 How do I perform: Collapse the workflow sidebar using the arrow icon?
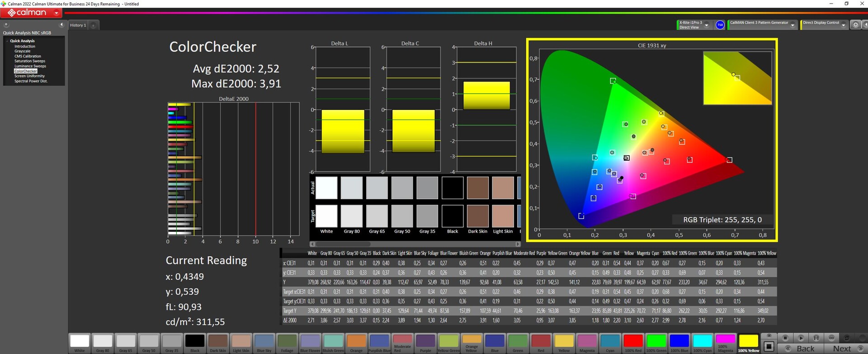61,25
